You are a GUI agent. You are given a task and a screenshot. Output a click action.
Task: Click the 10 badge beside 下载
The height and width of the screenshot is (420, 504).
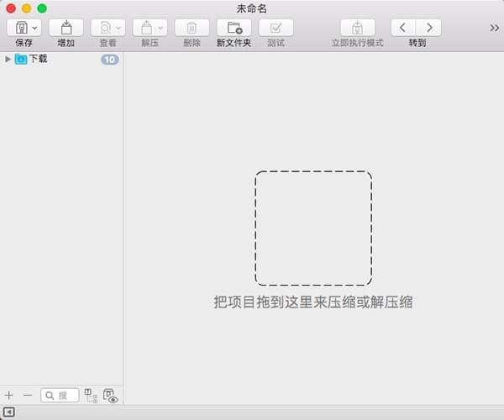109,60
